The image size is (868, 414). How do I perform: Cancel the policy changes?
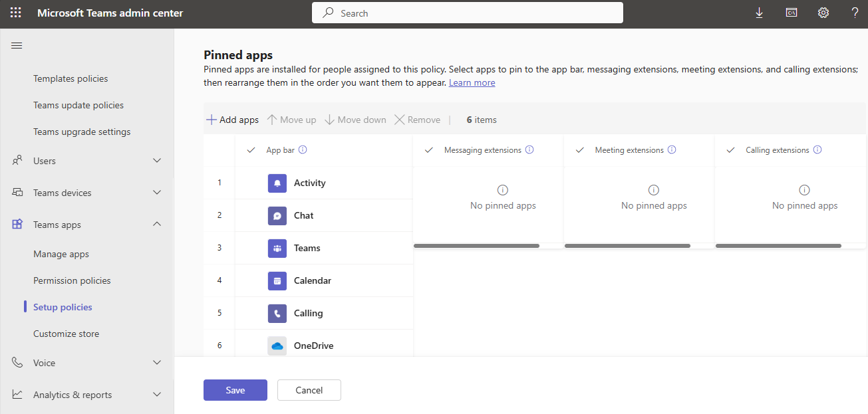pyautogui.click(x=309, y=390)
